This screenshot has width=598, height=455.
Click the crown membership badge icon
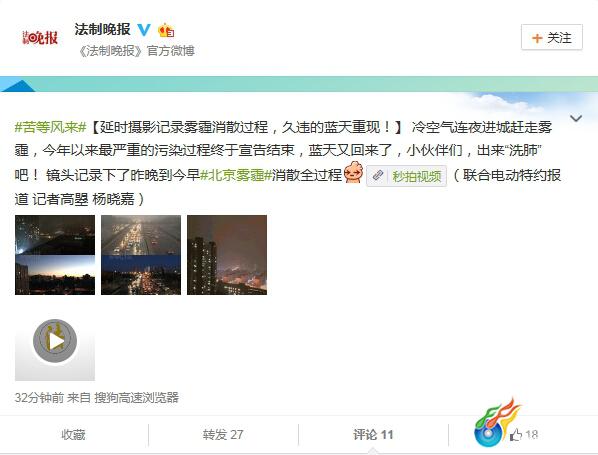(166, 30)
